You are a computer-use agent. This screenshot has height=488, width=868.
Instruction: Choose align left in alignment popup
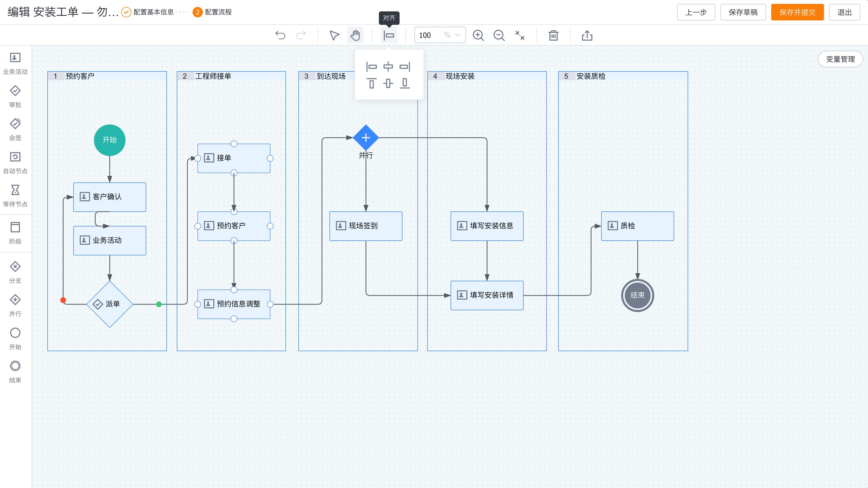(x=371, y=67)
